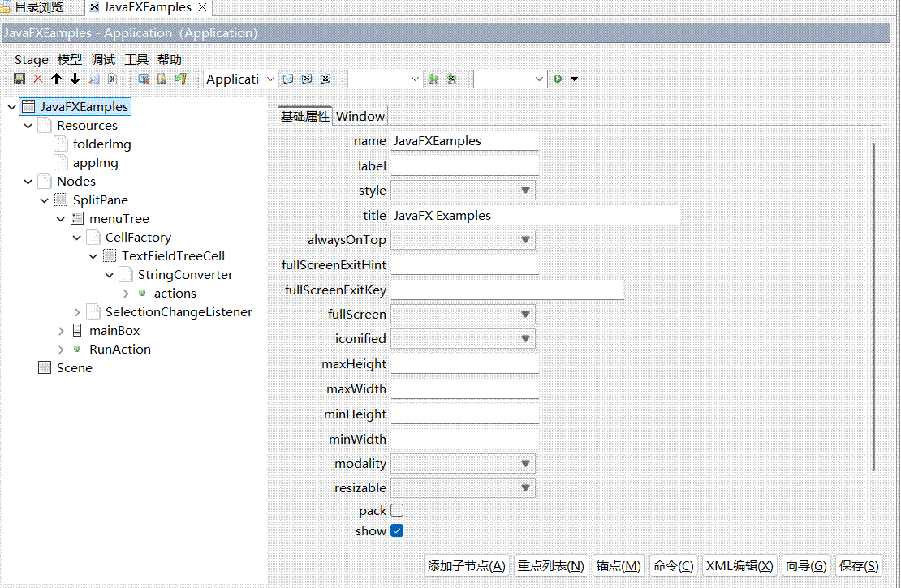
Task: Open the resizable dropdown
Action: [x=463, y=487]
